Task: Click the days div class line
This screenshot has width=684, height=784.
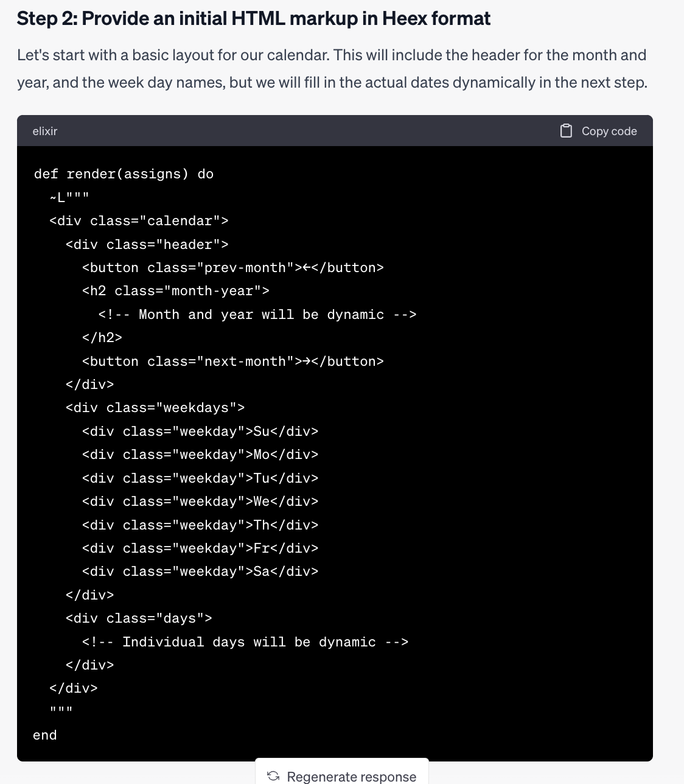Action: [139, 618]
